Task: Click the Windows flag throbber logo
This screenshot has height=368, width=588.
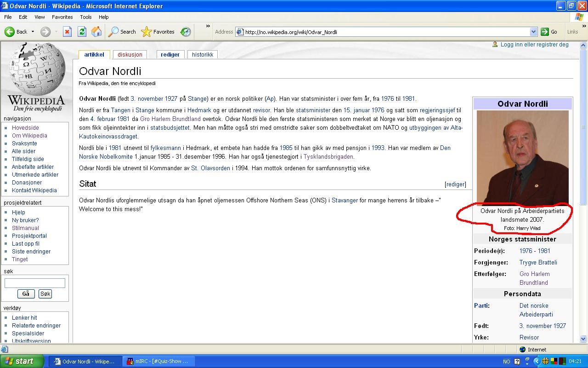Action: pyautogui.click(x=579, y=17)
